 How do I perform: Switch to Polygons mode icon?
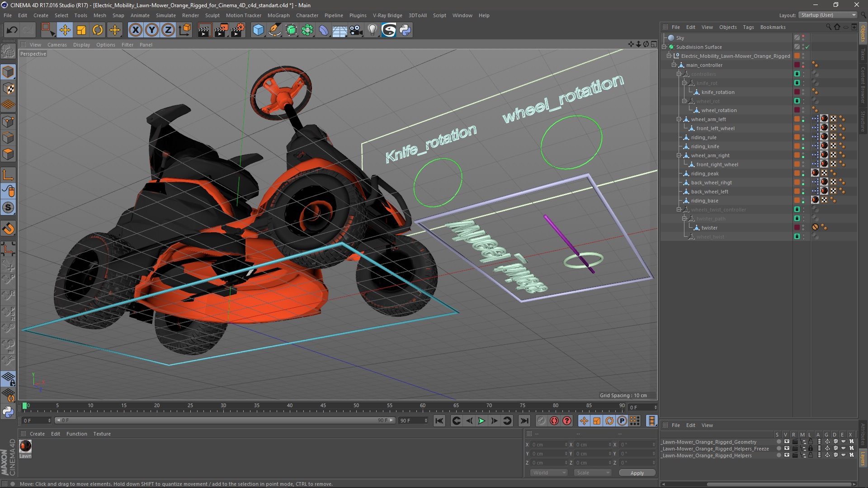pos(8,154)
